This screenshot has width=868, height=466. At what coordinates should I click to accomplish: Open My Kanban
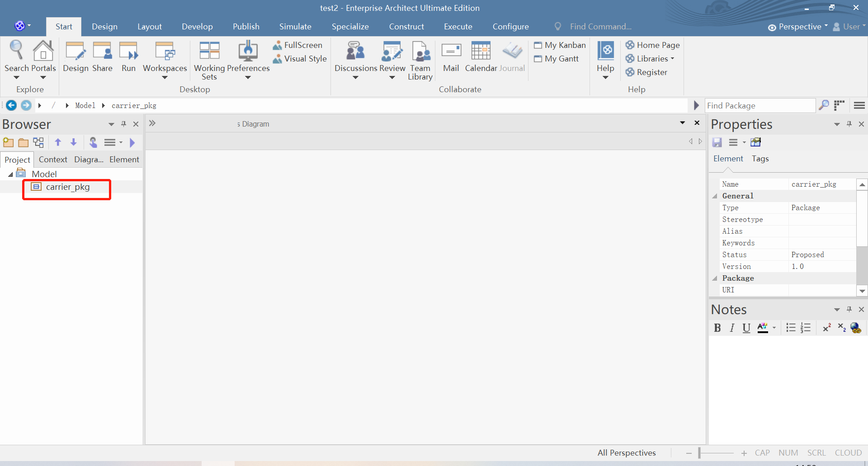coord(560,45)
